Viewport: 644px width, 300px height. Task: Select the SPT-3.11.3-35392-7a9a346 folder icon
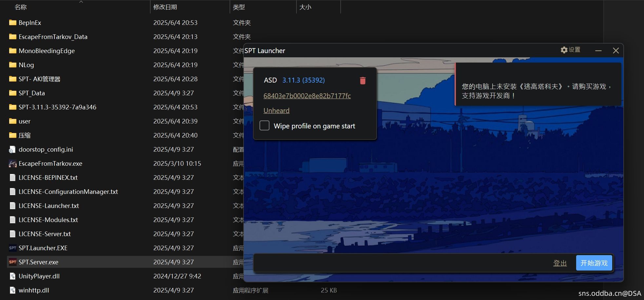[x=12, y=107]
